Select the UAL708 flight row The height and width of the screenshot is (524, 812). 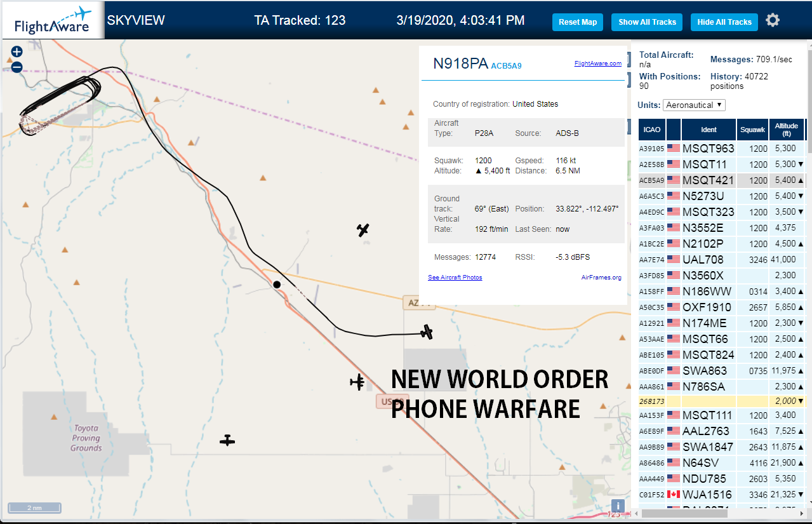(722, 260)
